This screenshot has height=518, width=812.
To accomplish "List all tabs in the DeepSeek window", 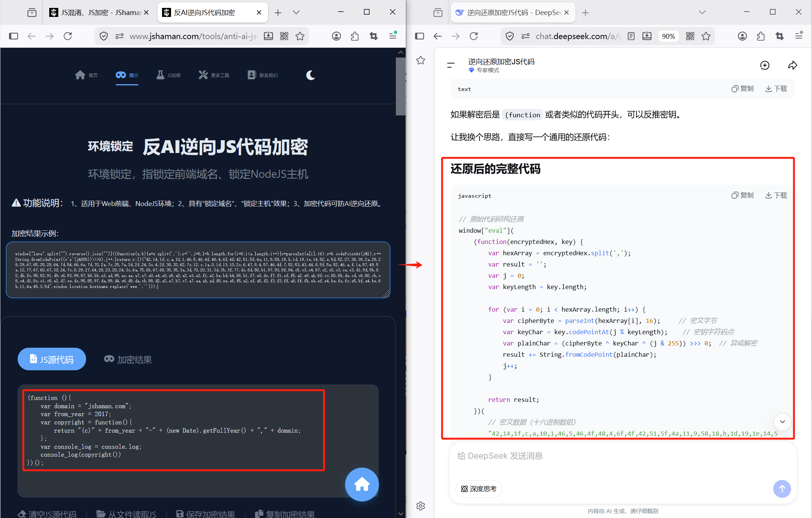I will click(702, 12).
